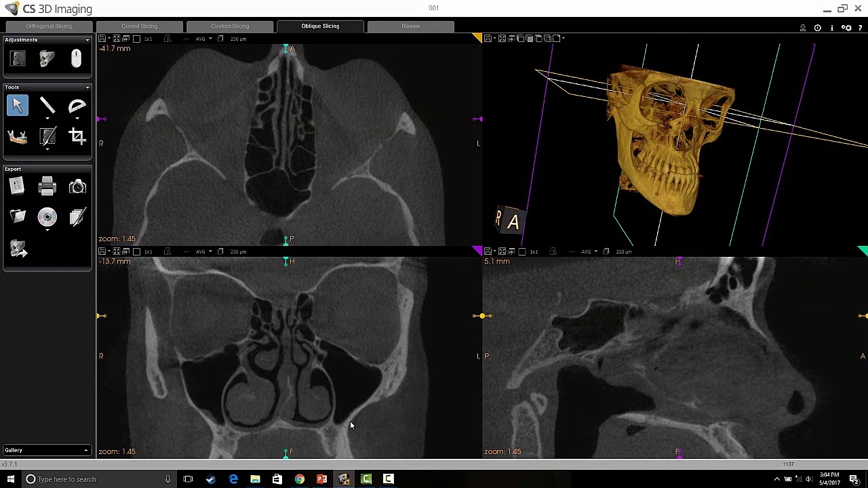
Task: Click the power/shutdown circle icon top right
Action: (817, 28)
